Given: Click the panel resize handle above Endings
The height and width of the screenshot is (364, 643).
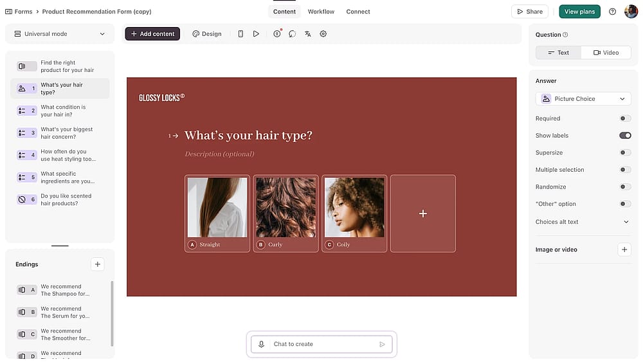Looking at the screenshot, I should point(60,246).
